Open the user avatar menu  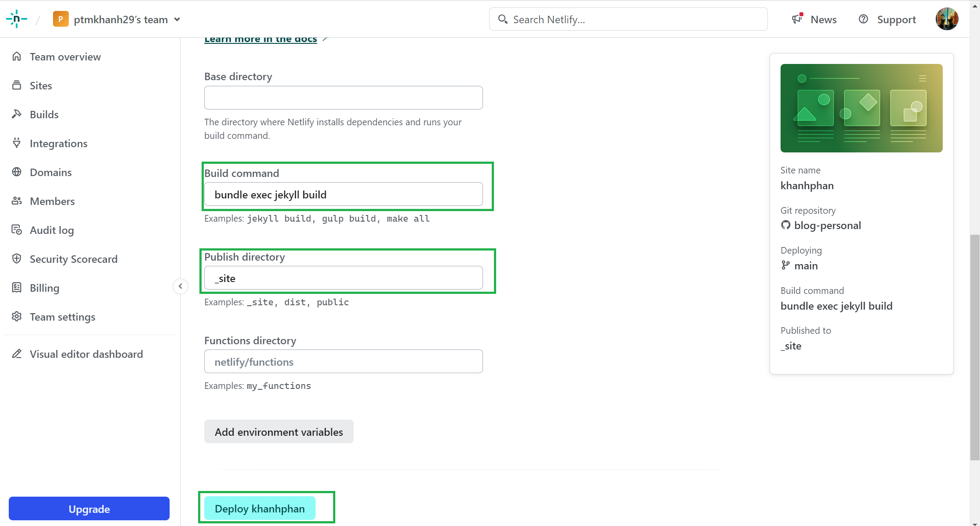point(947,19)
